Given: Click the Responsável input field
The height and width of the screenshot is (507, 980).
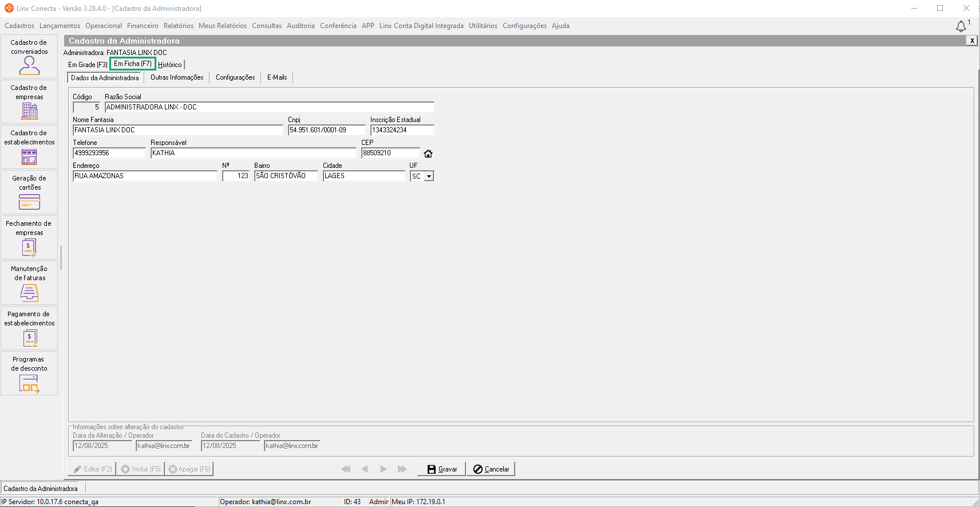Looking at the screenshot, I should click(254, 153).
